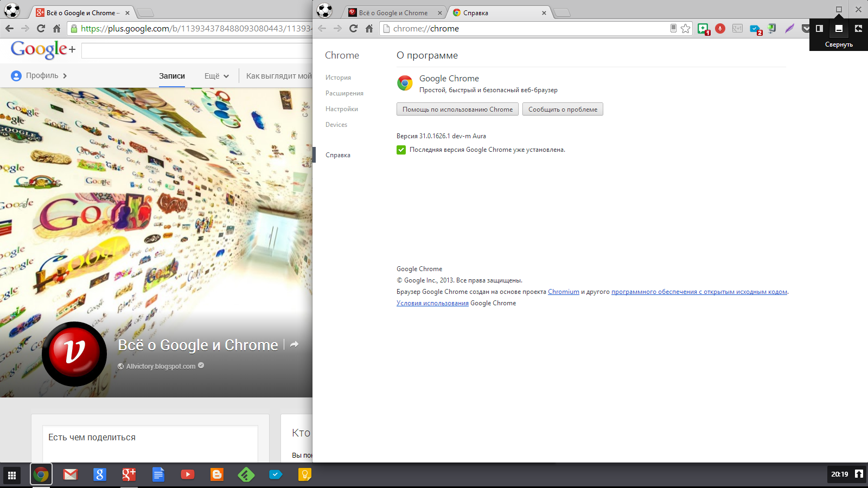The width and height of the screenshot is (868, 488).
Task: Go to home page in the Справка window
Action: (369, 29)
